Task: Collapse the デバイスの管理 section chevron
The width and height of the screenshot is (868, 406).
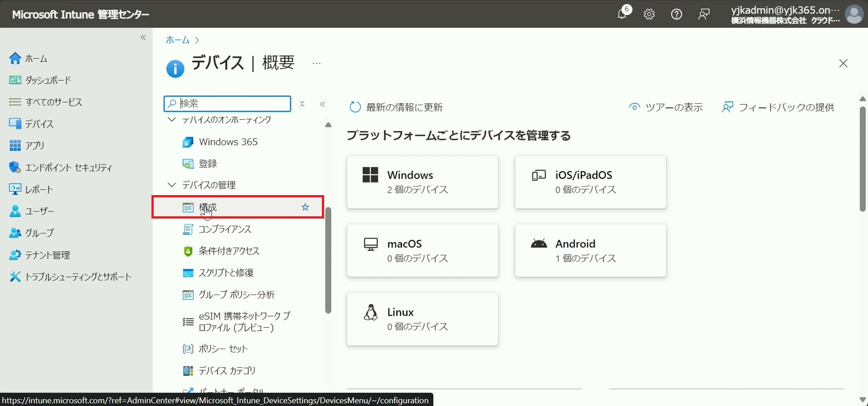Action: coord(171,185)
